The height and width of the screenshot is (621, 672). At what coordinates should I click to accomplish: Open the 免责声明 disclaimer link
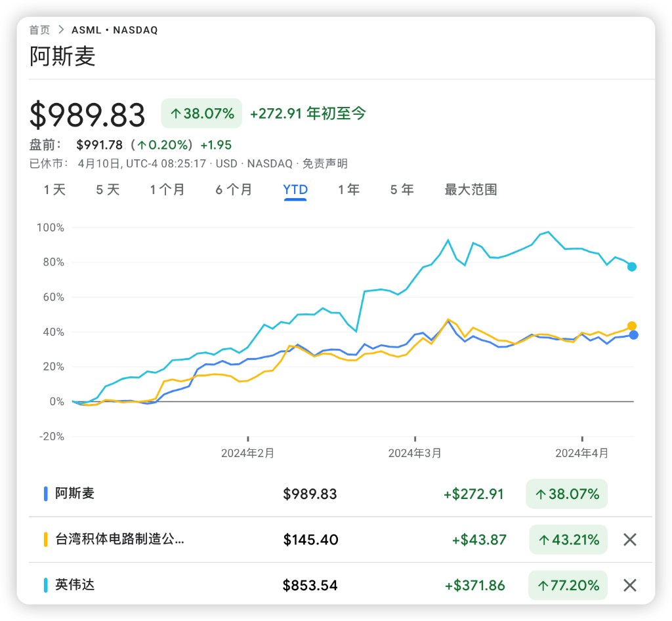pos(325,163)
